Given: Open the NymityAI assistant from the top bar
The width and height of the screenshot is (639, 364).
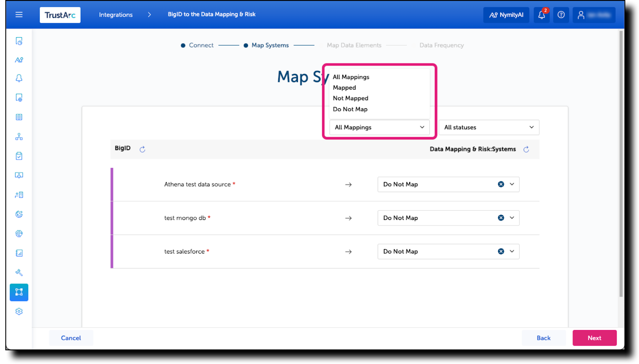Looking at the screenshot, I should [x=506, y=15].
